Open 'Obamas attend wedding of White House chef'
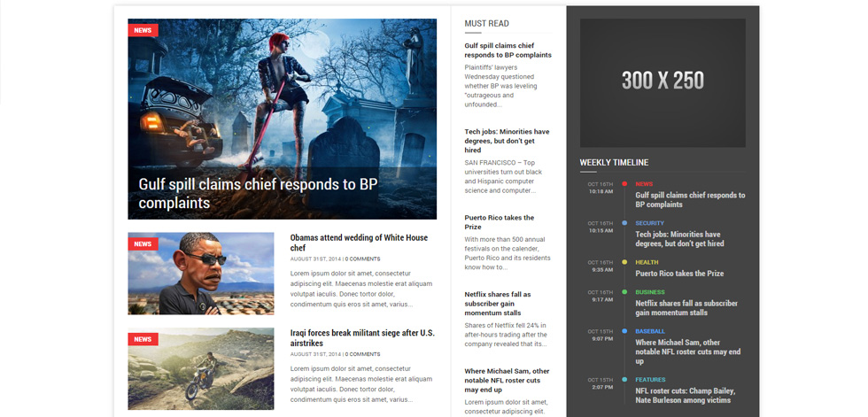This screenshot has height=417, width=868. pyautogui.click(x=359, y=243)
